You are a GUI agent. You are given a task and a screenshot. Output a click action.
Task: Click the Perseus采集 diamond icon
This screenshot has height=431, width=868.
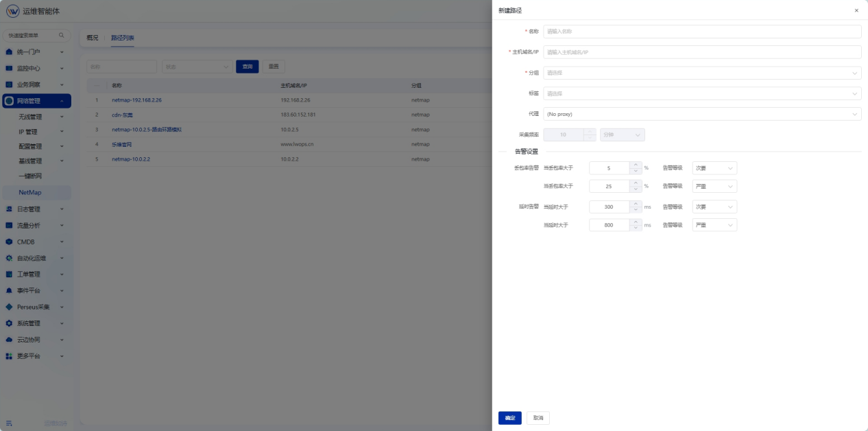(9, 307)
